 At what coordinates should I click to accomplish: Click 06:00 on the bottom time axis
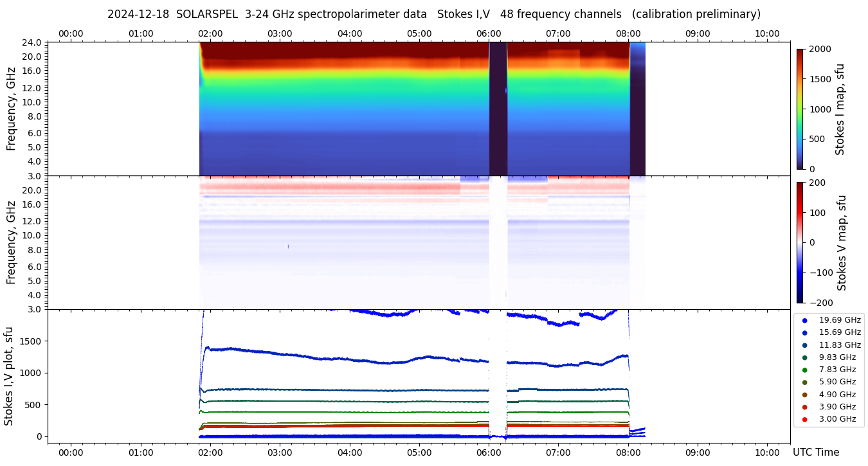pos(489,453)
